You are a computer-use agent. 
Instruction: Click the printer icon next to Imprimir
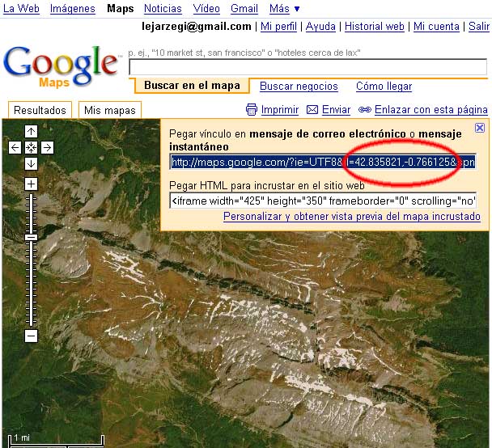252,110
